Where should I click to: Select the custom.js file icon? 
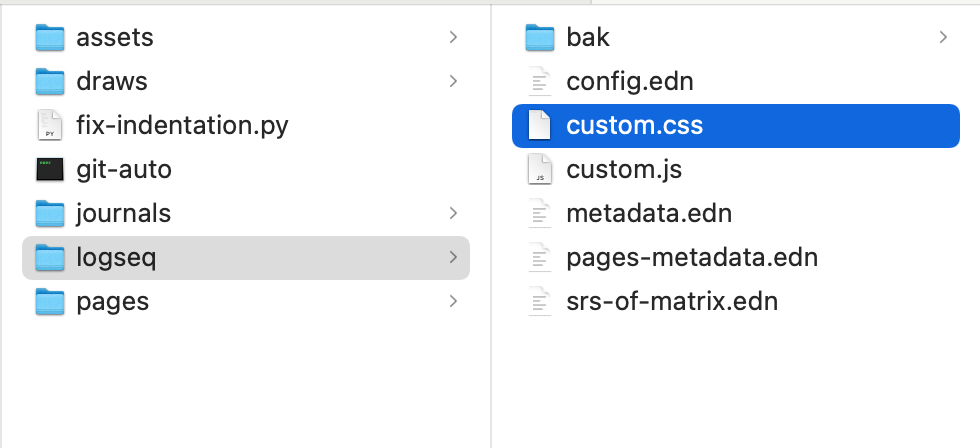pyautogui.click(x=540, y=169)
